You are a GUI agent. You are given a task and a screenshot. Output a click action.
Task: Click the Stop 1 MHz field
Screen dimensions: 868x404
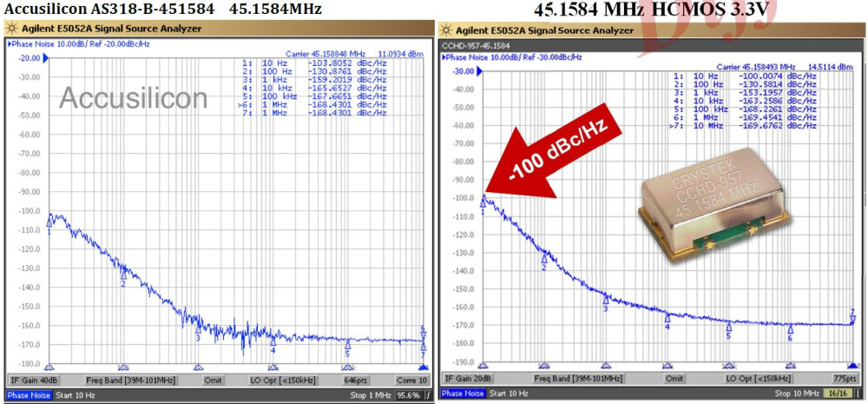[371, 395]
